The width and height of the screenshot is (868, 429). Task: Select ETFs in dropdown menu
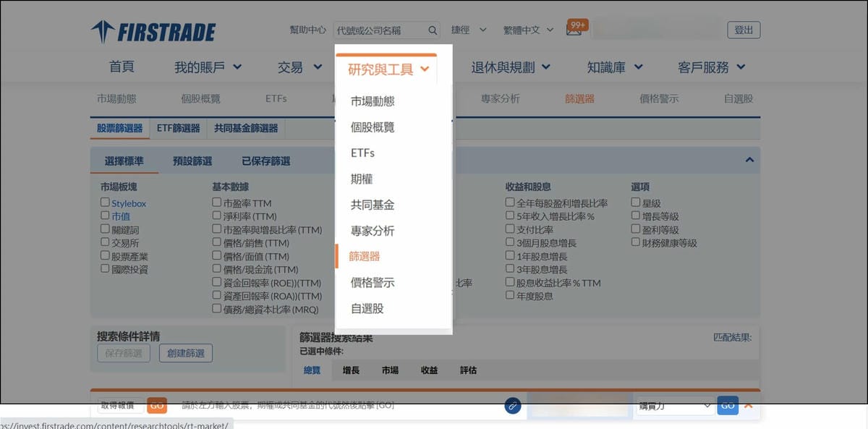(x=362, y=153)
